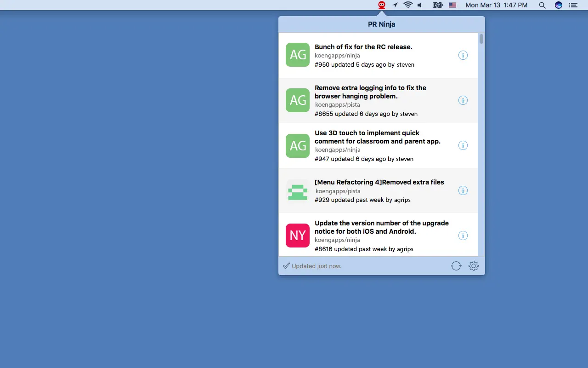This screenshot has width=588, height=368.
Task: Open PR Ninja settings gear
Action: click(473, 266)
